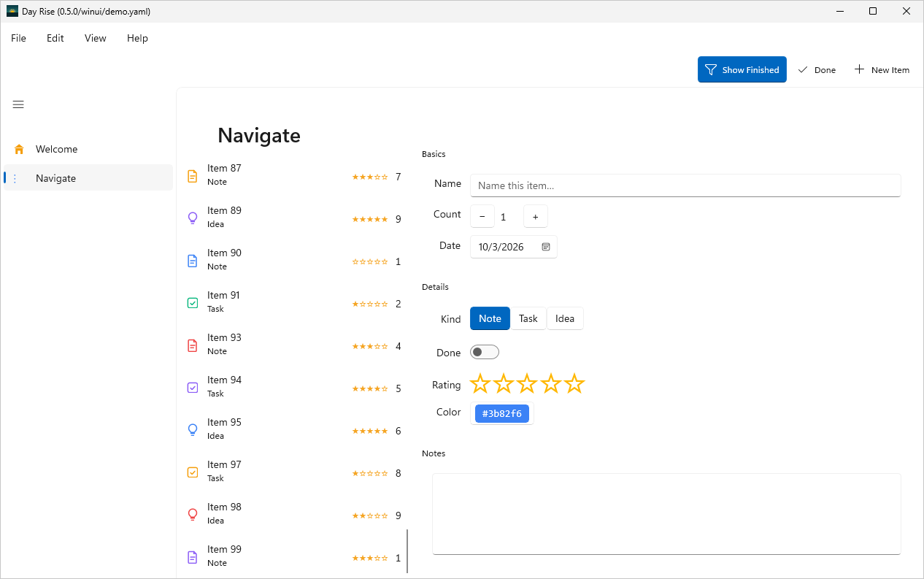Click into the Name this item field
This screenshot has height=579, width=924.
pyautogui.click(x=685, y=185)
